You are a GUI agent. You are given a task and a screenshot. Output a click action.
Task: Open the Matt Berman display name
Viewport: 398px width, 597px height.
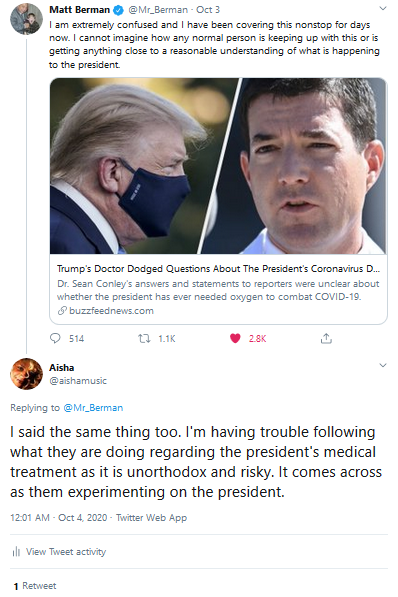pyautogui.click(x=79, y=10)
